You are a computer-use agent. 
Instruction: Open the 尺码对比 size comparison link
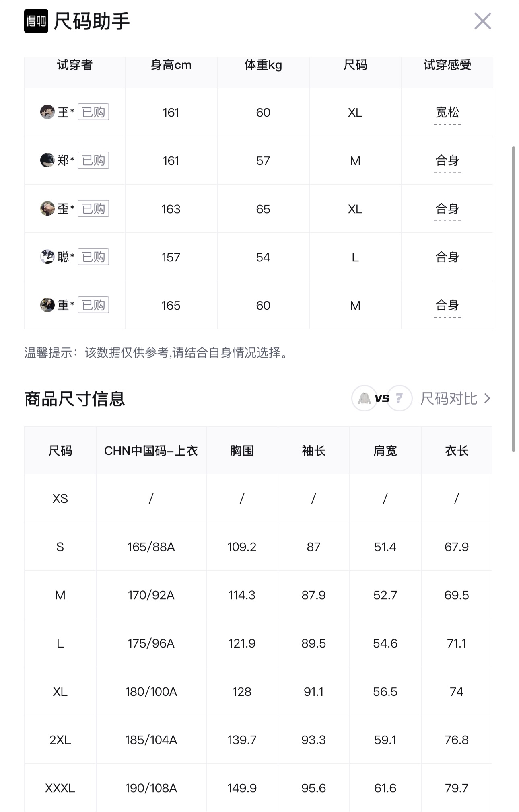coord(449,399)
